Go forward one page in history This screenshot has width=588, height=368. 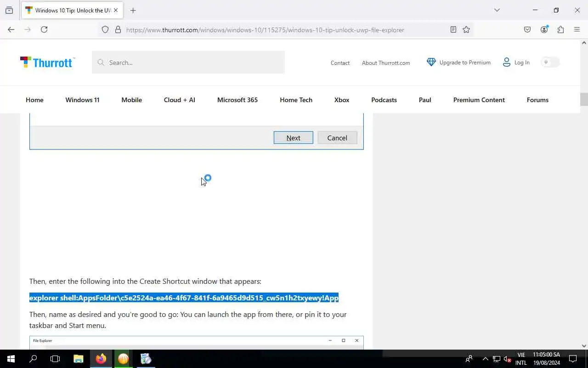28,29
